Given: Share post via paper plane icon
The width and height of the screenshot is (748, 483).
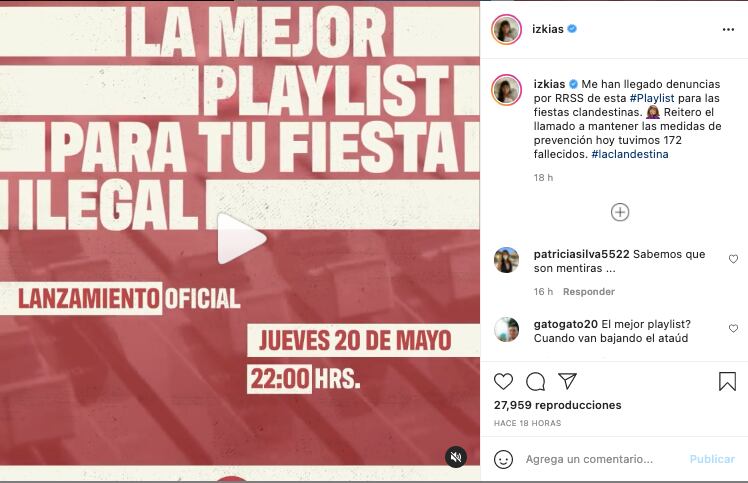Looking at the screenshot, I should pyautogui.click(x=568, y=381).
